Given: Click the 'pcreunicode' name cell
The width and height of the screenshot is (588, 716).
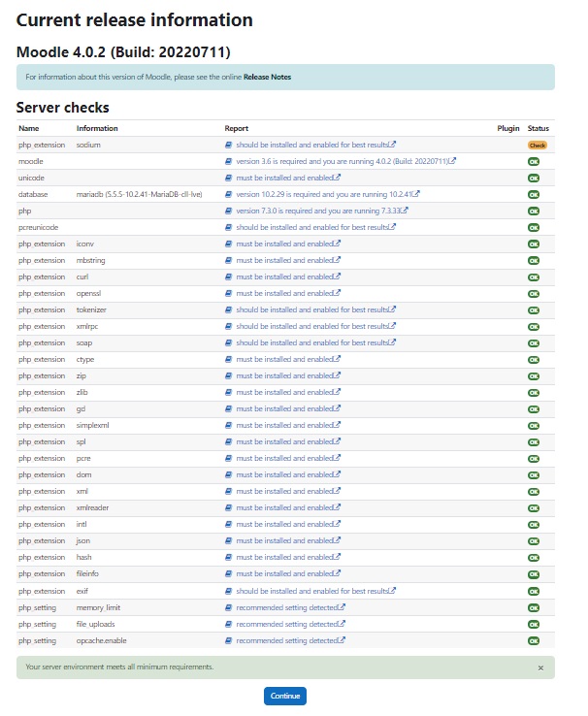Looking at the screenshot, I should click(x=39, y=227).
